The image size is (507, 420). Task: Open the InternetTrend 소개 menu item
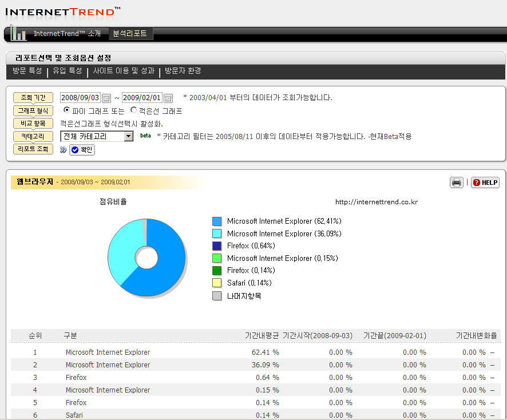point(68,34)
